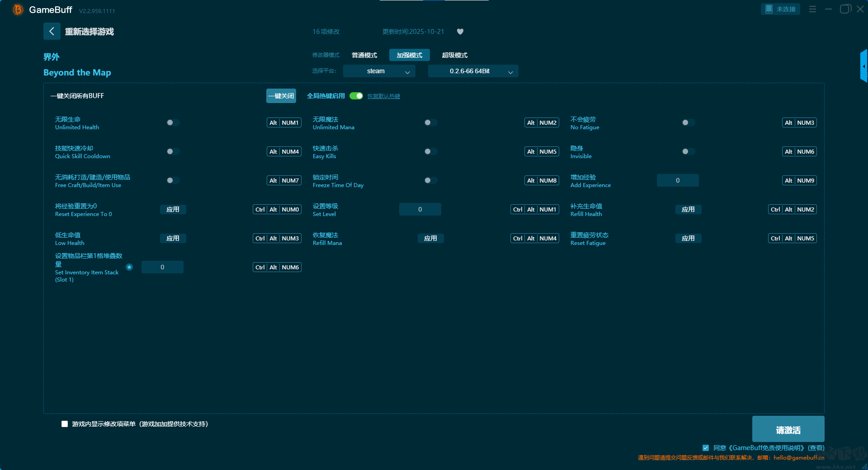Uncheck the GameBuff disclaimer agreement checkbox
The image size is (868, 470).
click(x=706, y=448)
